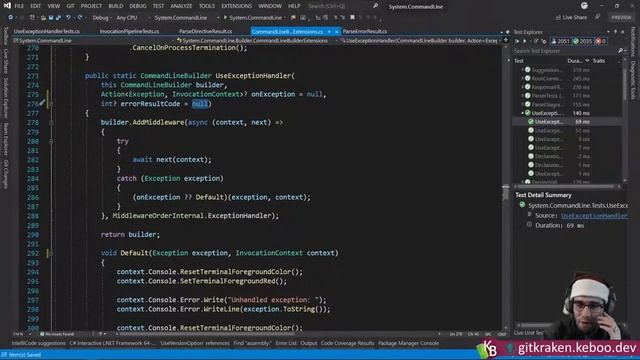The image size is (640, 360).
Task: Click in the Search Test Explorer field
Action: point(565,51)
